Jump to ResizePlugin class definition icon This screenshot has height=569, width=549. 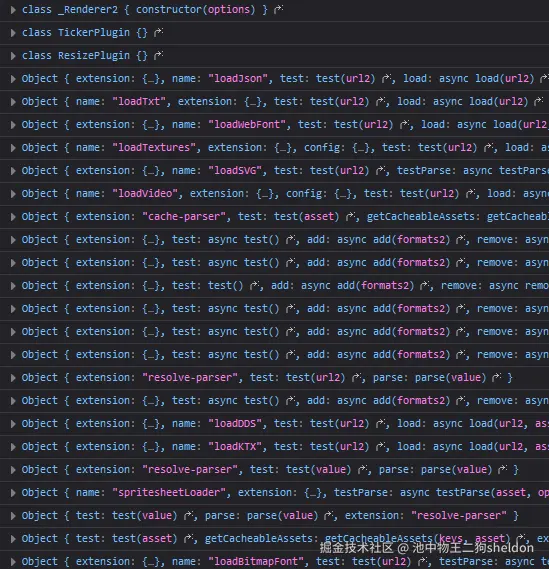[158, 55]
